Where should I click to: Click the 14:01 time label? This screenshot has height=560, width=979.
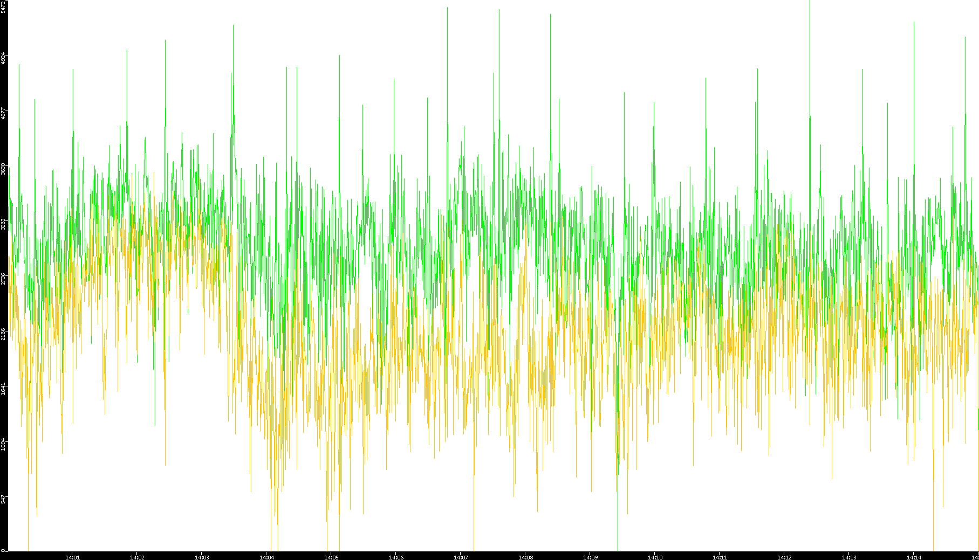click(x=73, y=557)
